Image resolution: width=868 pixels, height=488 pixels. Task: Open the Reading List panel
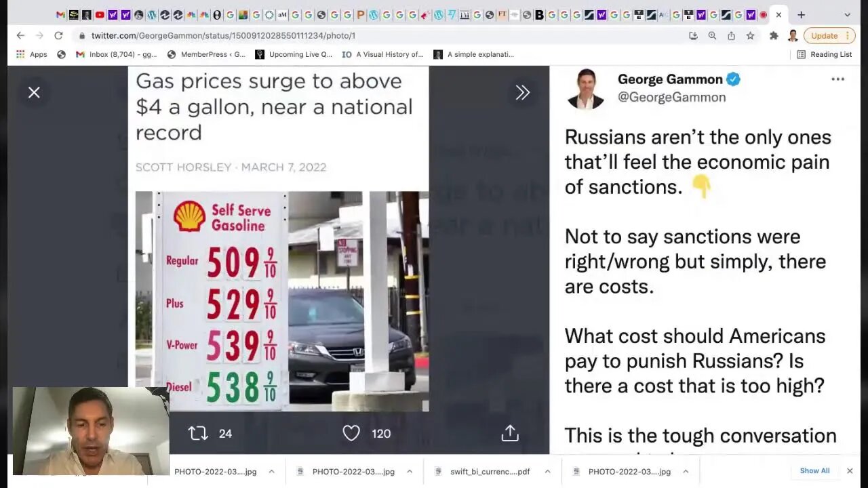click(825, 54)
